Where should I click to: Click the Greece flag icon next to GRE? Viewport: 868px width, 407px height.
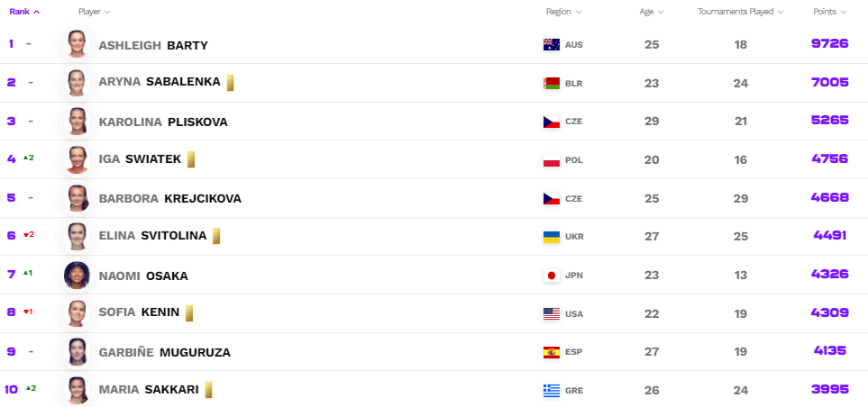(552, 391)
